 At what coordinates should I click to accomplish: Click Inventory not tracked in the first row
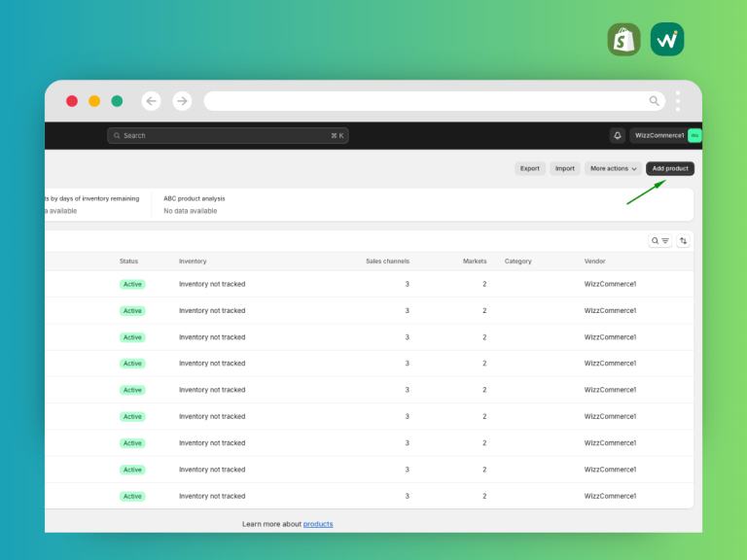[x=212, y=284]
